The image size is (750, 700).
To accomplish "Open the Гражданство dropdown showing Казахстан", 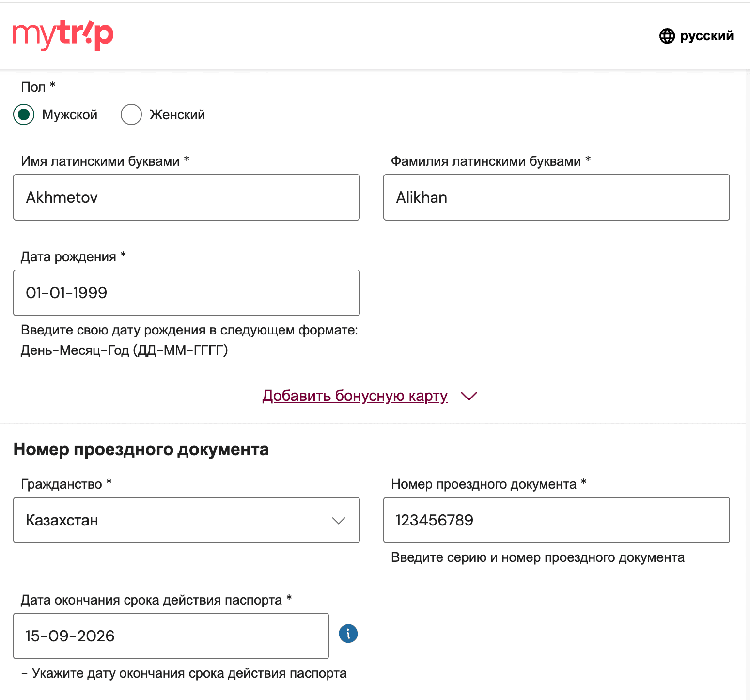I will pos(186,520).
